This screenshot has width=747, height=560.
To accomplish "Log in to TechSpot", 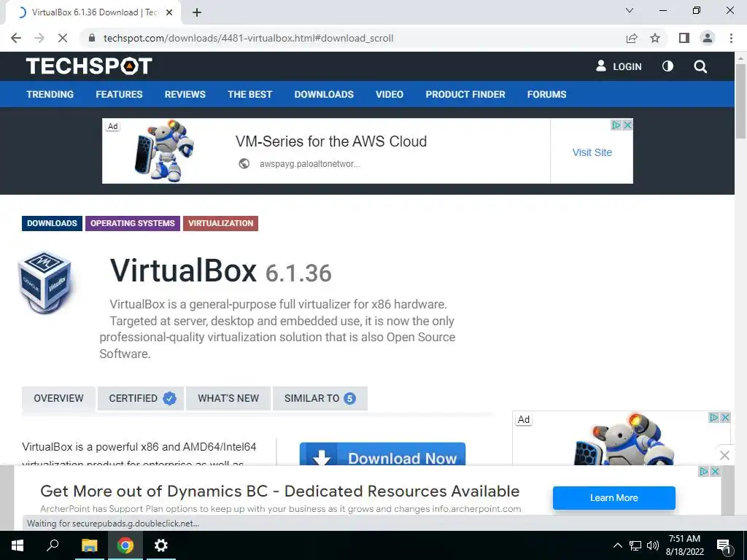I will tap(619, 66).
